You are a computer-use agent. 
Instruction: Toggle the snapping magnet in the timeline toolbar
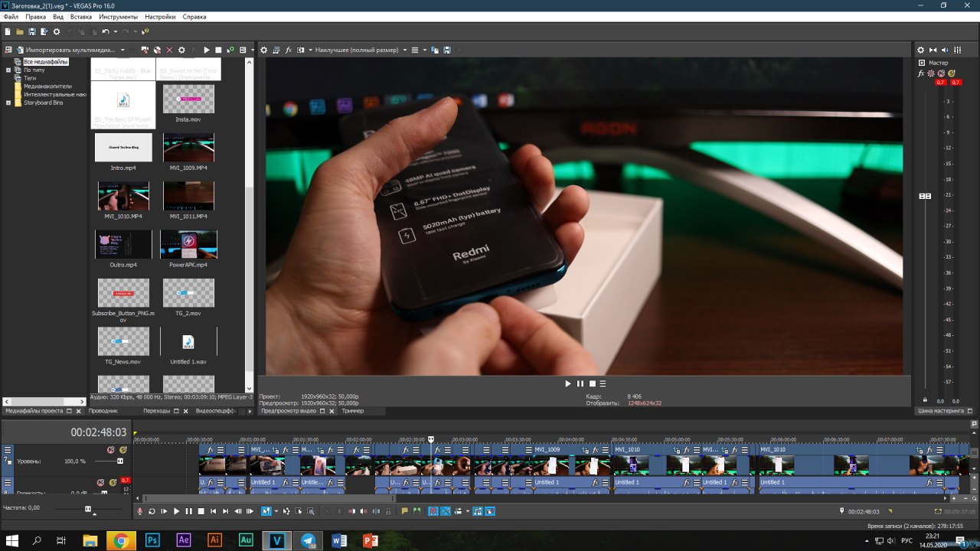(433, 511)
